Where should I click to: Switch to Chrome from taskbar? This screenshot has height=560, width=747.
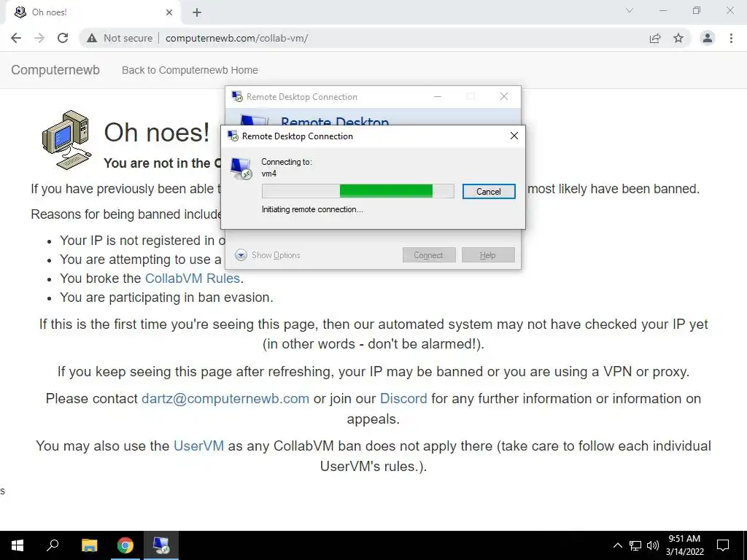pos(125,545)
